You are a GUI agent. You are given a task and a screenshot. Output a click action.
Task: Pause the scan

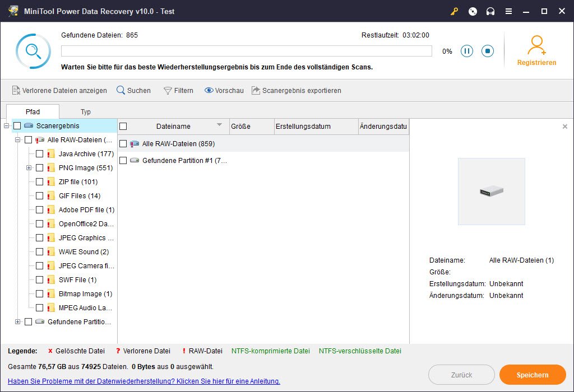click(x=467, y=51)
